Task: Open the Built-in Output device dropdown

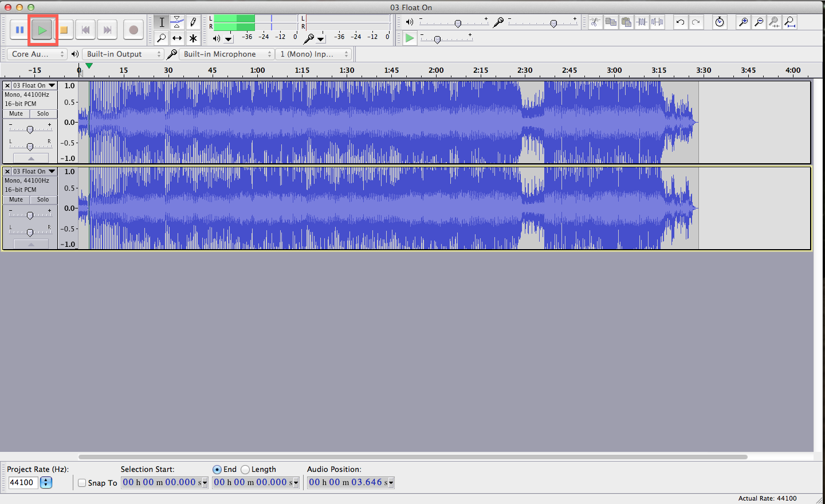Action: tap(123, 54)
